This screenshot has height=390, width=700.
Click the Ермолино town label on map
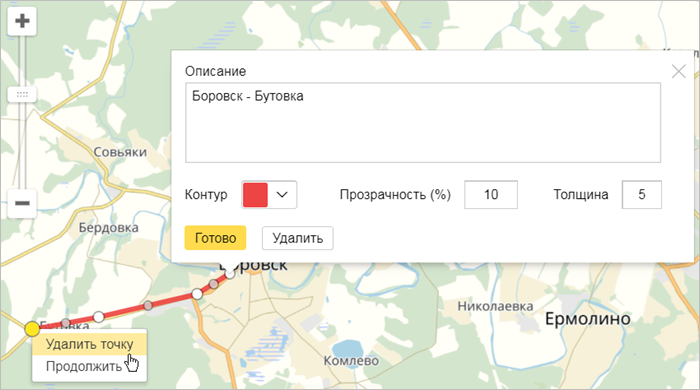click(588, 319)
